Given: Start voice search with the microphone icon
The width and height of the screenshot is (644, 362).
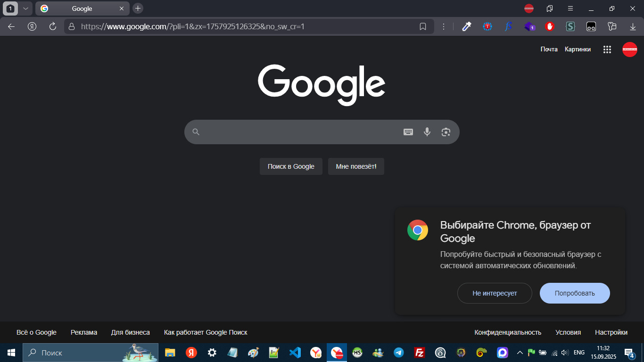Looking at the screenshot, I should tap(427, 132).
